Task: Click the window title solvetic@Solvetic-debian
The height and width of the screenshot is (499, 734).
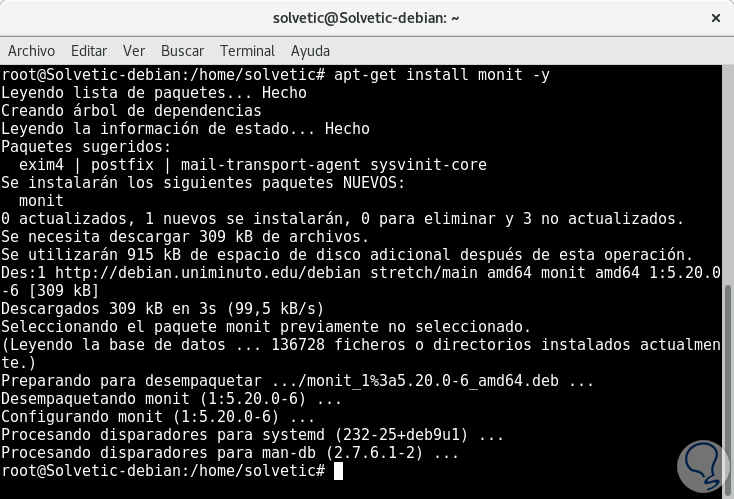Action: pos(366,18)
